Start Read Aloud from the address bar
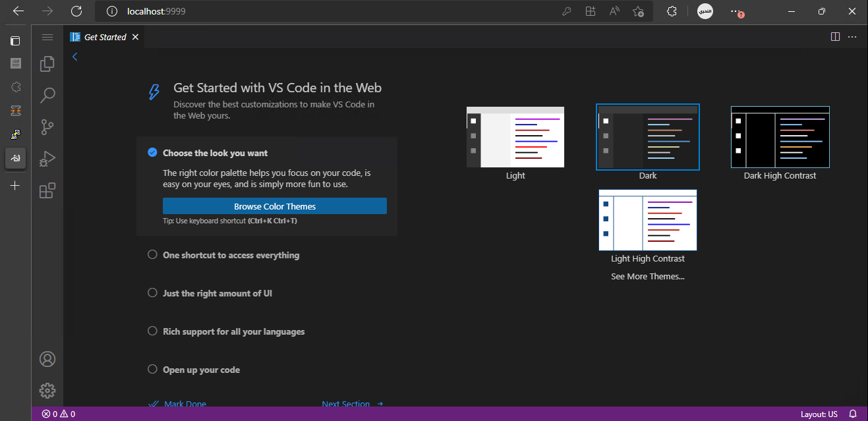Image resolution: width=868 pixels, height=421 pixels. (614, 11)
